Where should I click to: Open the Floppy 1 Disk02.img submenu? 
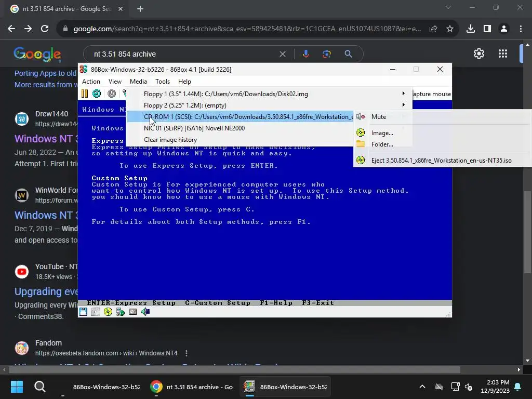(270, 94)
